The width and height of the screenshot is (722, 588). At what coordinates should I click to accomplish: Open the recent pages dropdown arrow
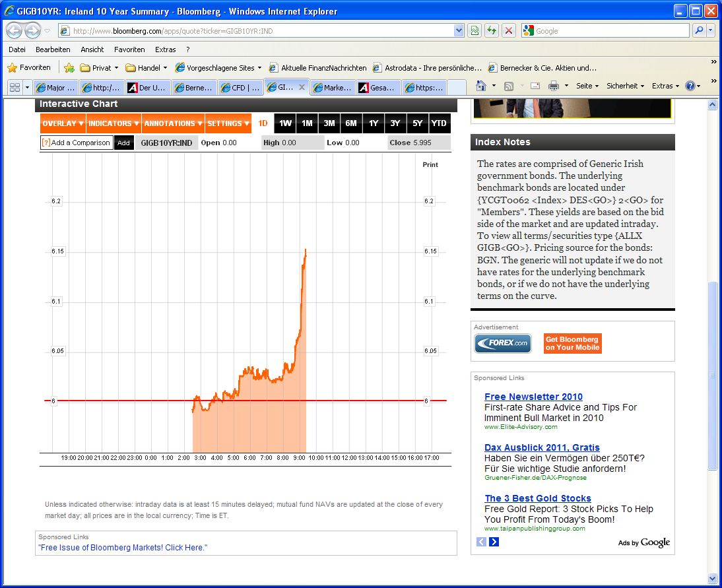click(48, 31)
